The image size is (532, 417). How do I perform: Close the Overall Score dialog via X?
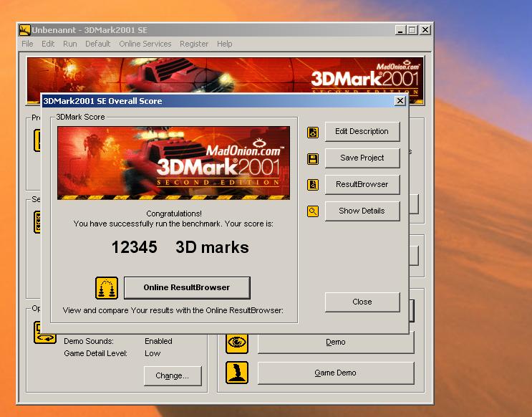click(400, 101)
